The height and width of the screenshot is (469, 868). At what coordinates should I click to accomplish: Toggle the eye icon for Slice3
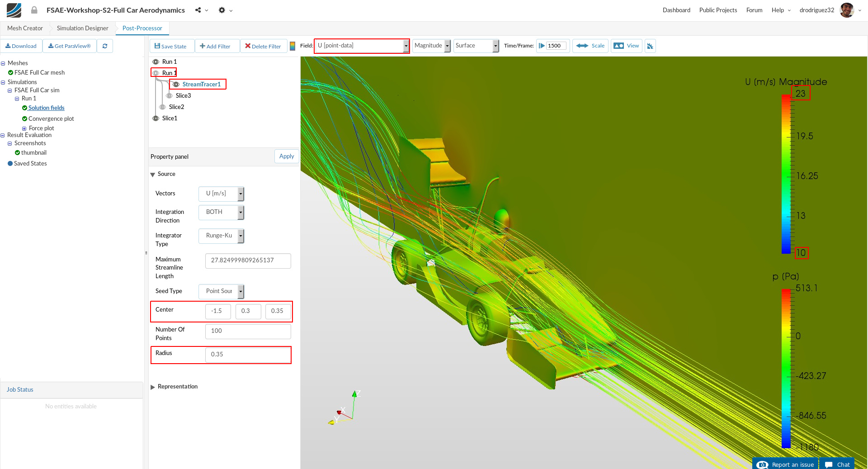click(x=169, y=96)
